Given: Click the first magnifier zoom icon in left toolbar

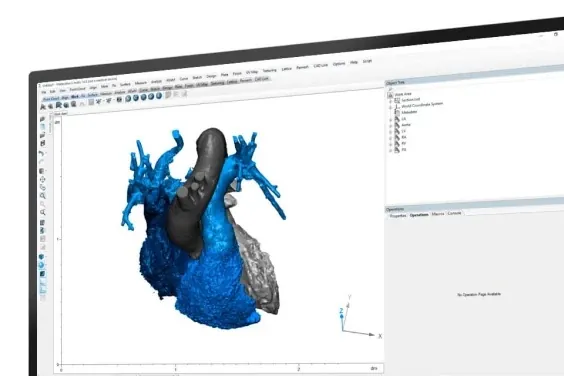Looking at the screenshot, I should (42, 196).
